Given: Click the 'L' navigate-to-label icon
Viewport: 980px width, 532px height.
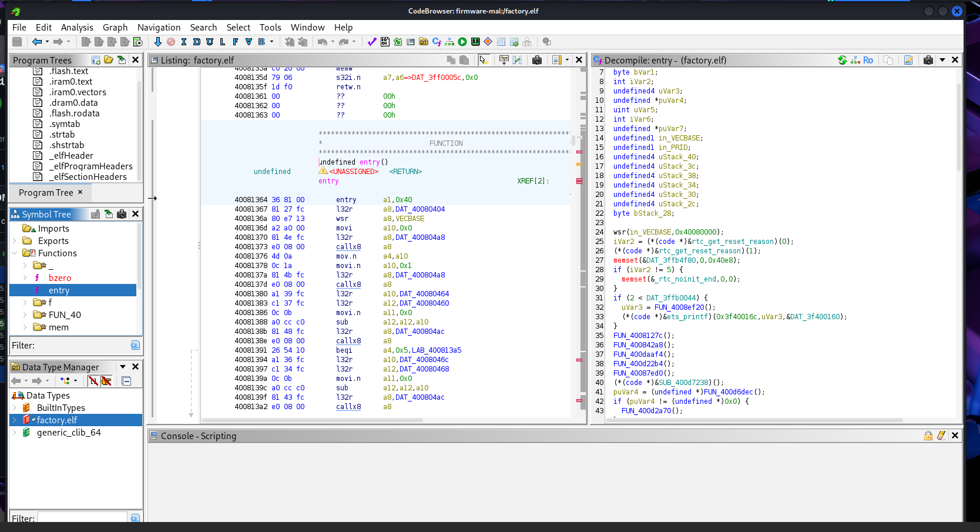Looking at the screenshot, I should click(x=223, y=42).
